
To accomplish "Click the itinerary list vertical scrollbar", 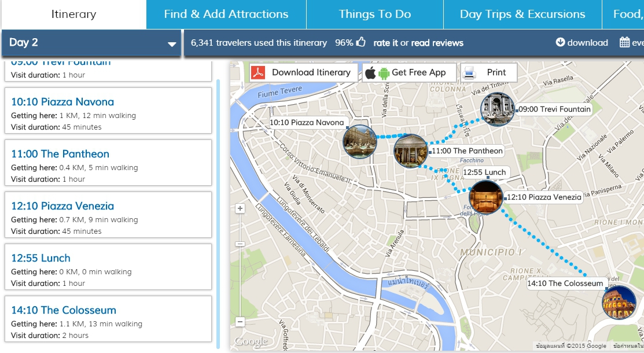I will click(218, 214).
